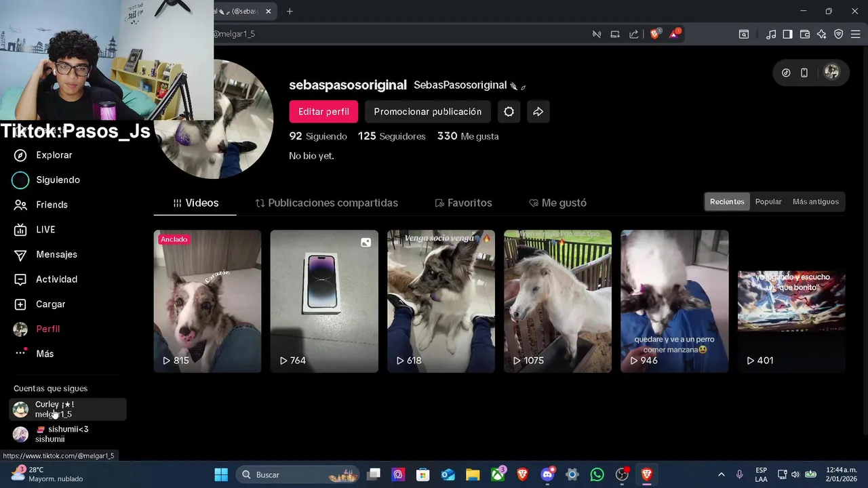Open Brave VPN shield icon
This screenshot has width=868, height=488.
[839, 34]
